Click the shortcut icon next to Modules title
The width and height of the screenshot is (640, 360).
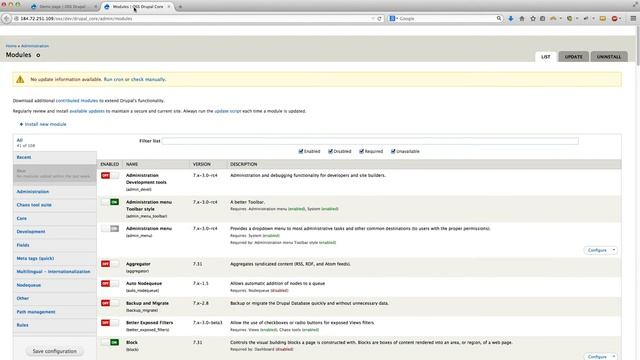pos(38,55)
